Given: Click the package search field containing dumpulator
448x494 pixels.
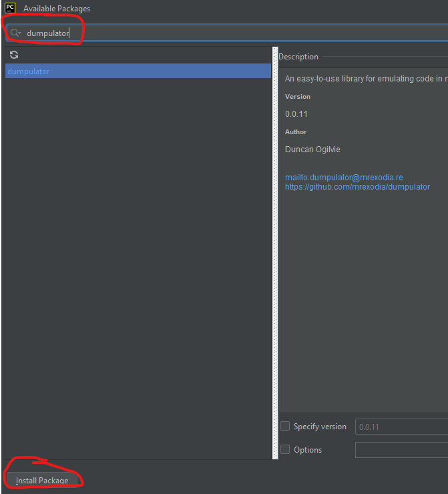Looking at the screenshot, I should click(200, 33).
